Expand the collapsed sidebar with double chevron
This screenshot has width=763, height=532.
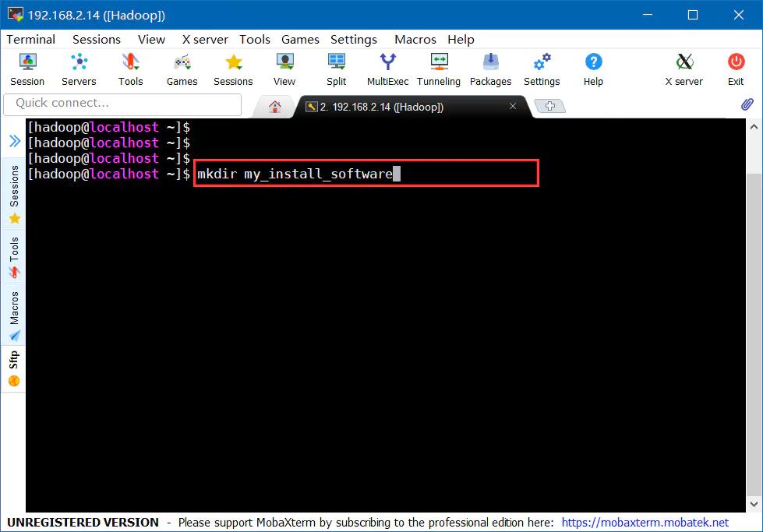(14, 141)
